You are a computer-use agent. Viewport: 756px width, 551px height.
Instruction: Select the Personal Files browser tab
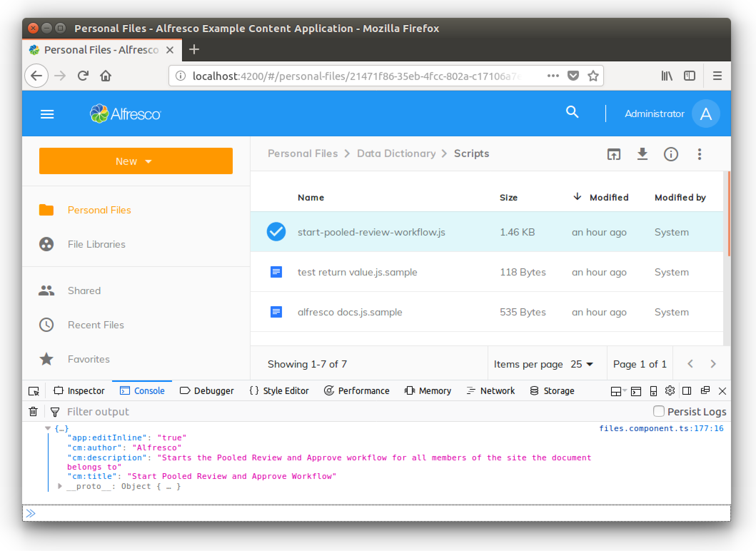pyautogui.click(x=102, y=50)
